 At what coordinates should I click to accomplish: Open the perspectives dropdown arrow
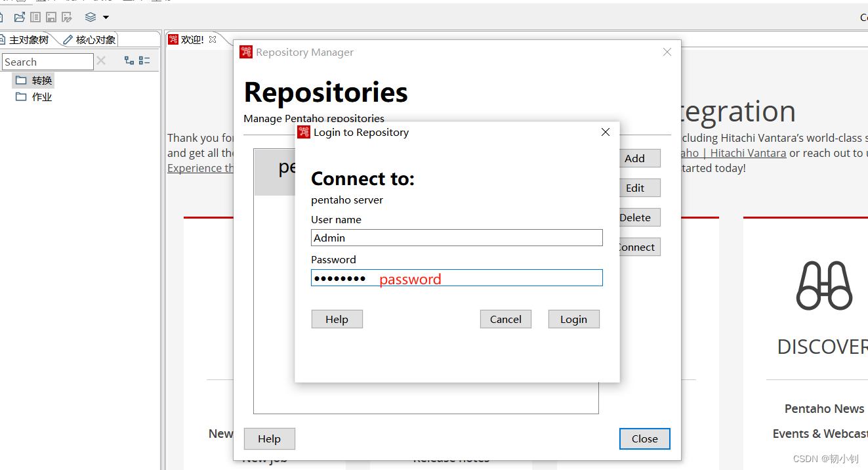tap(106, 17)
